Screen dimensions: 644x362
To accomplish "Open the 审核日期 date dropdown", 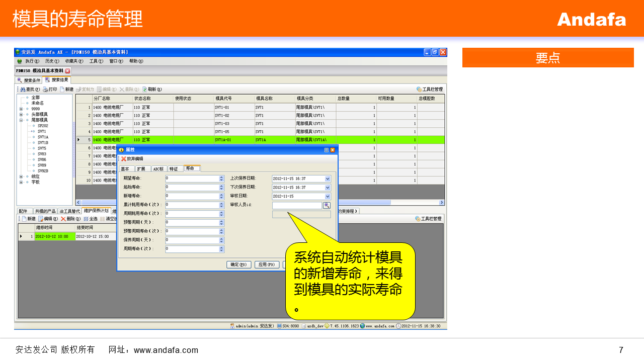I will 328,197.
